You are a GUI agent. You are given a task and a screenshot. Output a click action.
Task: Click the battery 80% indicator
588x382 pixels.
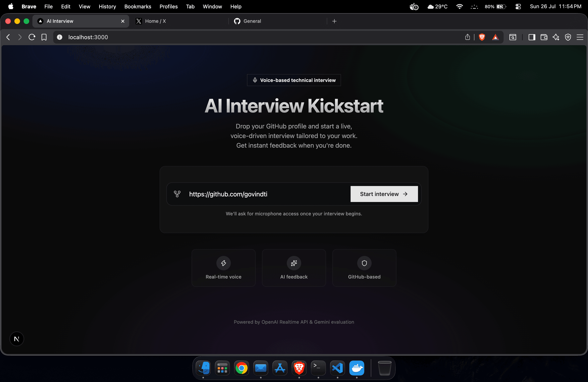coord(495,6)
